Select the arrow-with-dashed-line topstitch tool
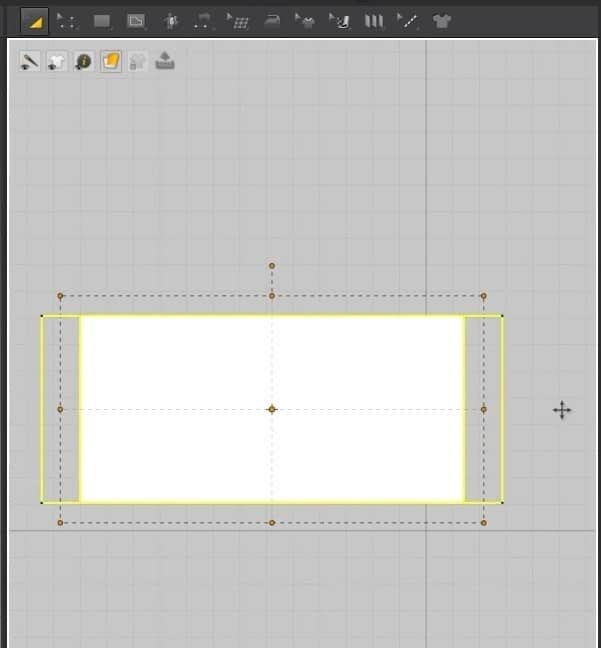Screen dimensions: 601x648 [x=408, y=21]
